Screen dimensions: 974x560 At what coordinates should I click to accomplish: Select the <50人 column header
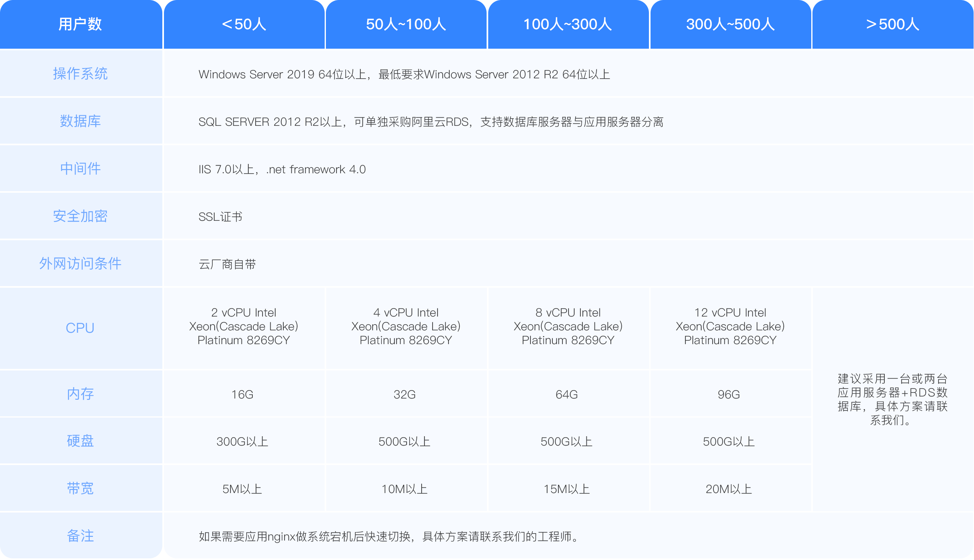pos(244,24)
